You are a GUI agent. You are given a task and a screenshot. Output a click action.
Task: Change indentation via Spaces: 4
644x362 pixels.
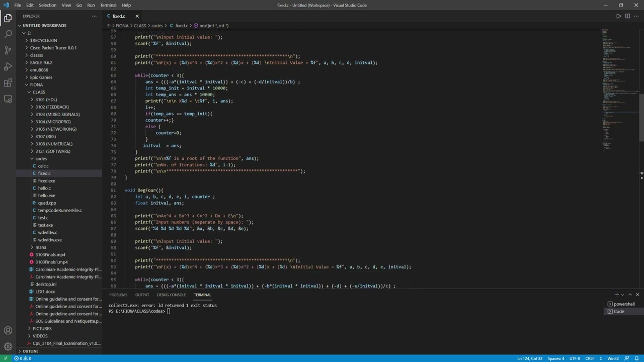click(556, 358)
